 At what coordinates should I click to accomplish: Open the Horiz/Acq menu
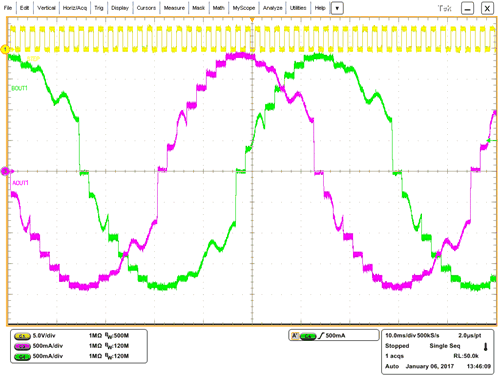[75, 8]
